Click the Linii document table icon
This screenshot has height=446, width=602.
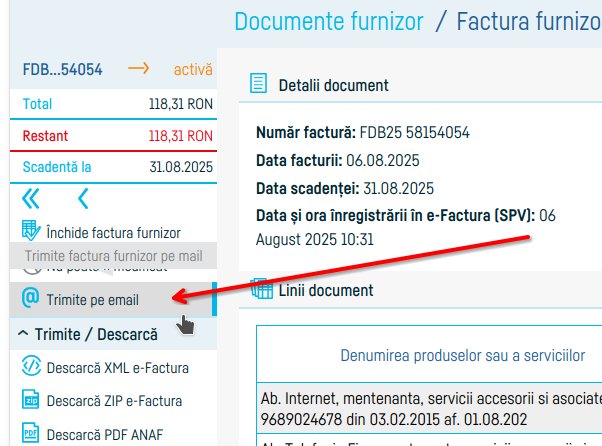point(262,290)
